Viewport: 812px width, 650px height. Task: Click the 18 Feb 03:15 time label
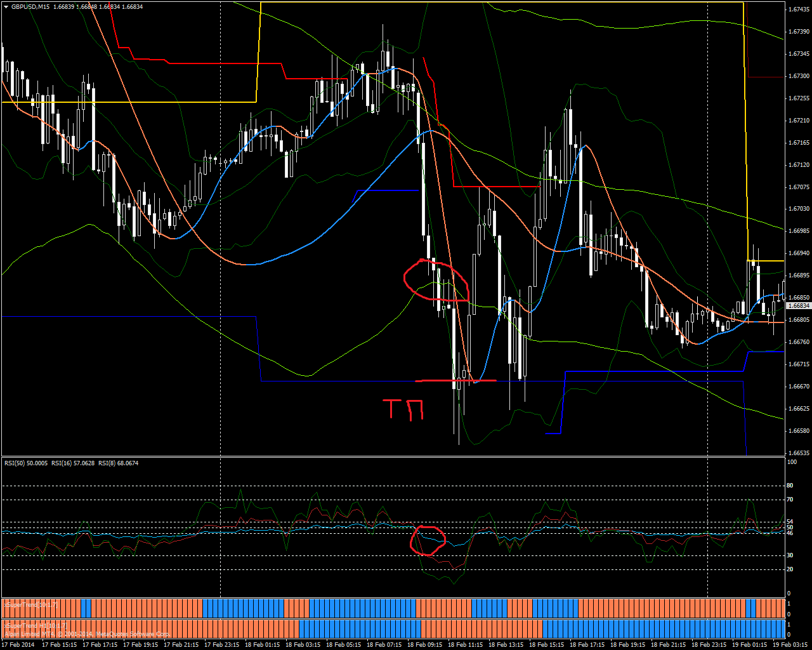tap(303, 644)
